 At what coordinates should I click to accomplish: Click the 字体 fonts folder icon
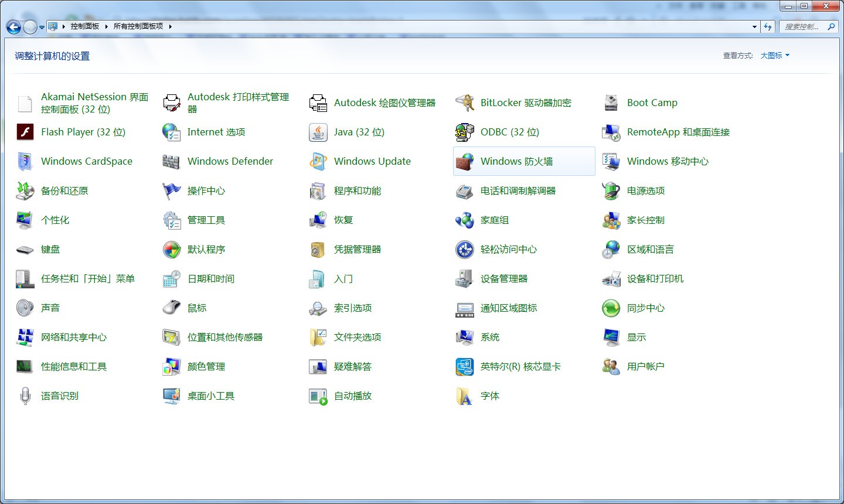click(465, 396)
